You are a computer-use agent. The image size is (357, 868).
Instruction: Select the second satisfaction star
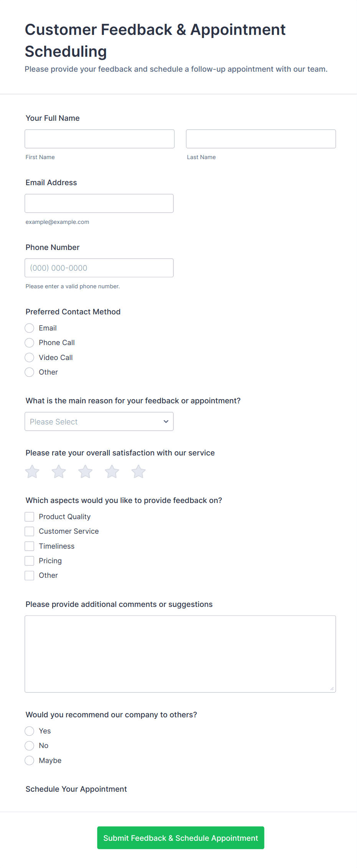coord(59,472)
